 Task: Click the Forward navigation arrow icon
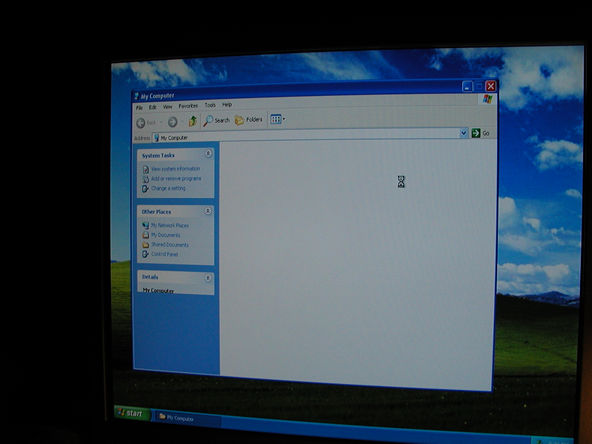(x=173, y=122)
